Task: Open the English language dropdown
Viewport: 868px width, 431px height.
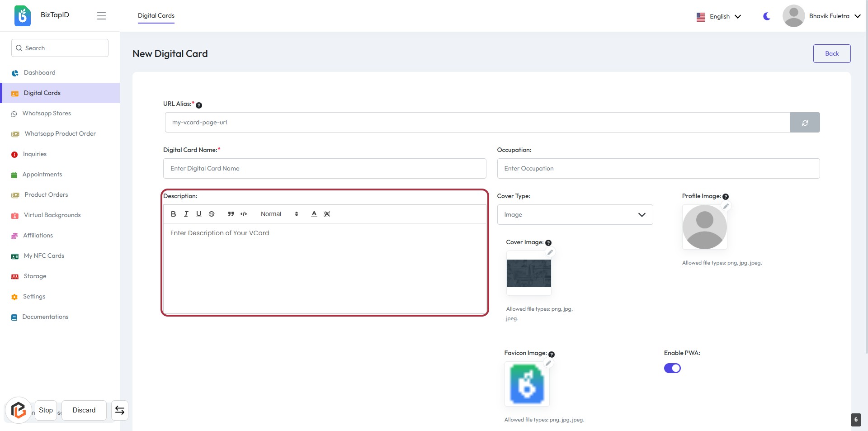Action: coord(719,16)
